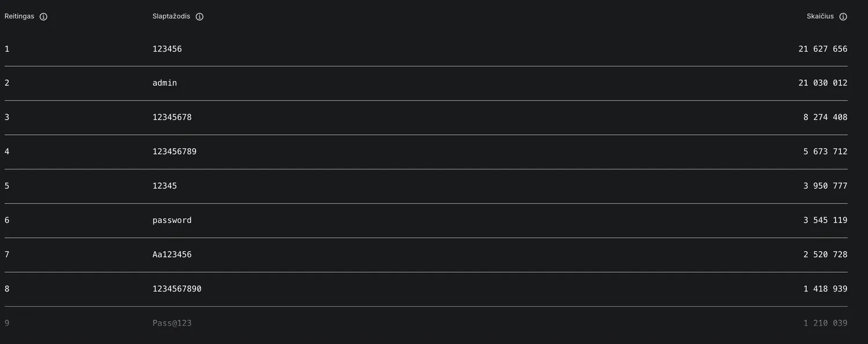Click the 1234567890 password cell
868x344 pixels.
point(177,288)
